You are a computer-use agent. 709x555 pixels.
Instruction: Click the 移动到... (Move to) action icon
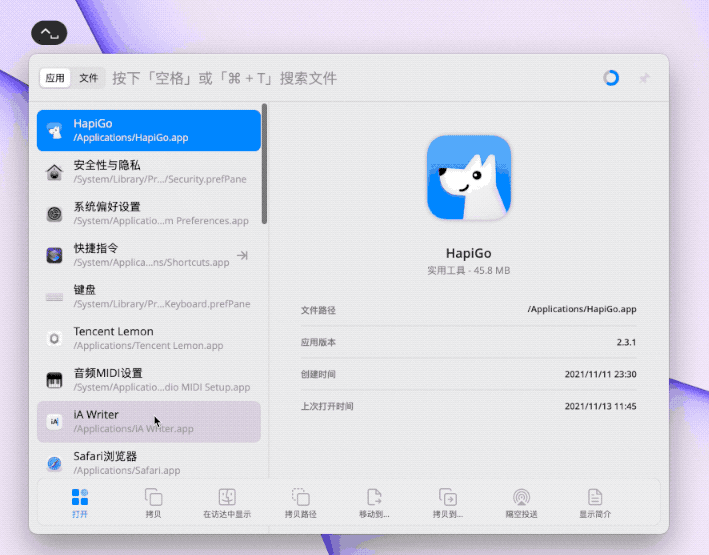[x=374, y=497]
